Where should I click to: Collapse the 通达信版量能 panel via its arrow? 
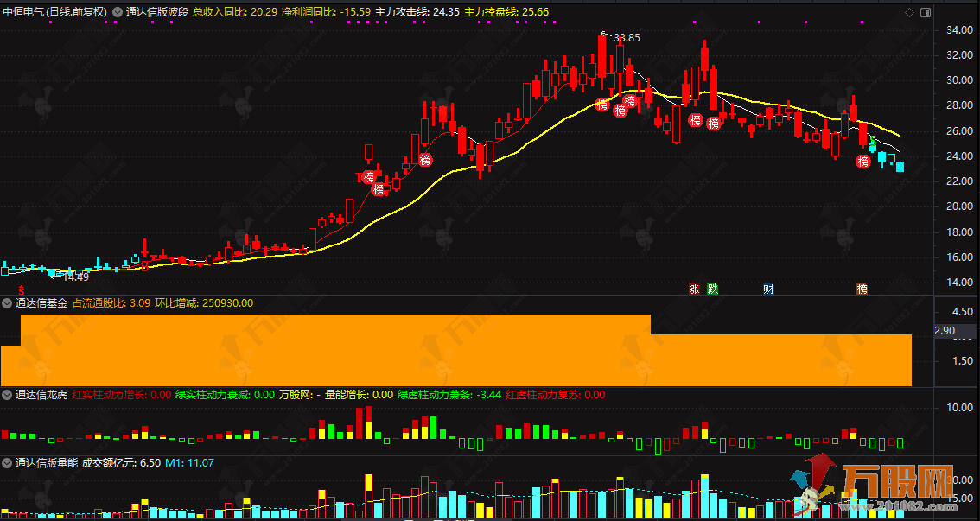6,462
